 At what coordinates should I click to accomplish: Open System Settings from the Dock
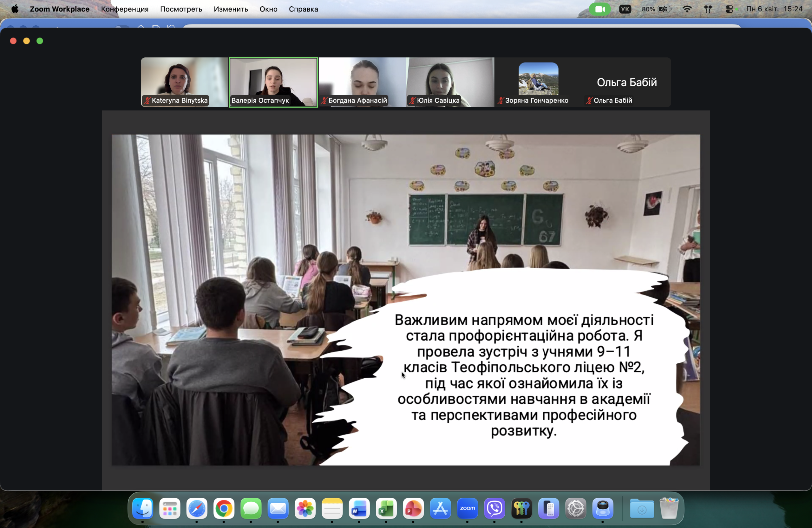[x=576, y=509]
